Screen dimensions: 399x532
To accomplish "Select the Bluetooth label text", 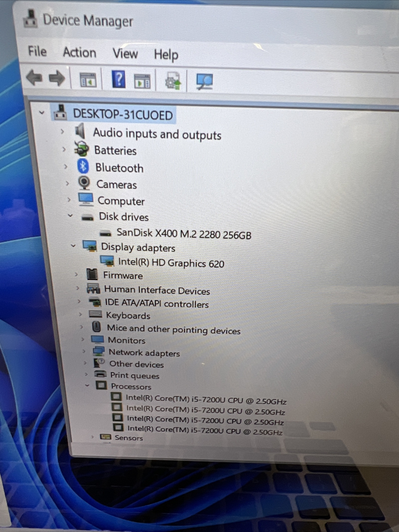I will click(119, 168).
